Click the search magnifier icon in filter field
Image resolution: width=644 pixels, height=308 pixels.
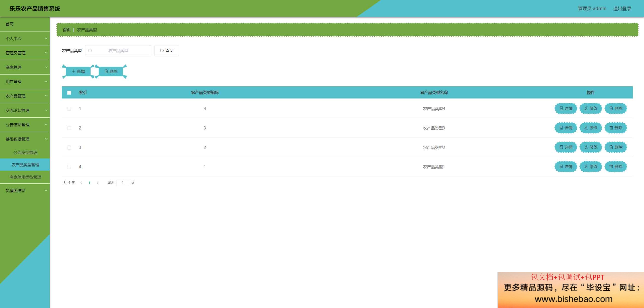pos(90,51)
